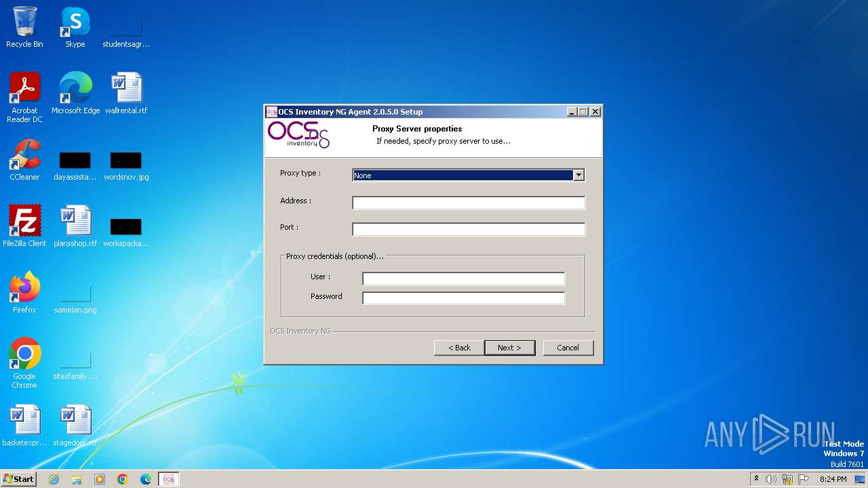This screenshot has width=868, height=488.
Task: Select the wallrental.rtf document icon
Action: click(126, 94)
